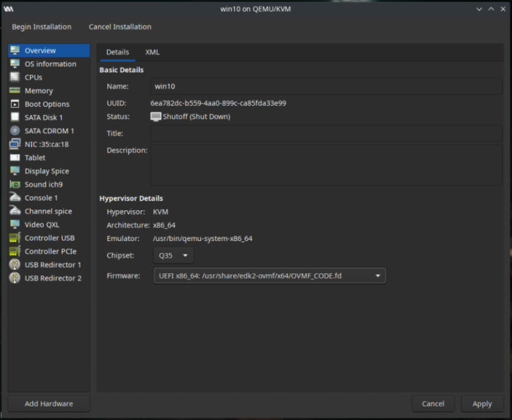This screenshot has height=420, width=512.
Task: Select the USB Redirector 2 icon
Action: [x=14, y=278]
